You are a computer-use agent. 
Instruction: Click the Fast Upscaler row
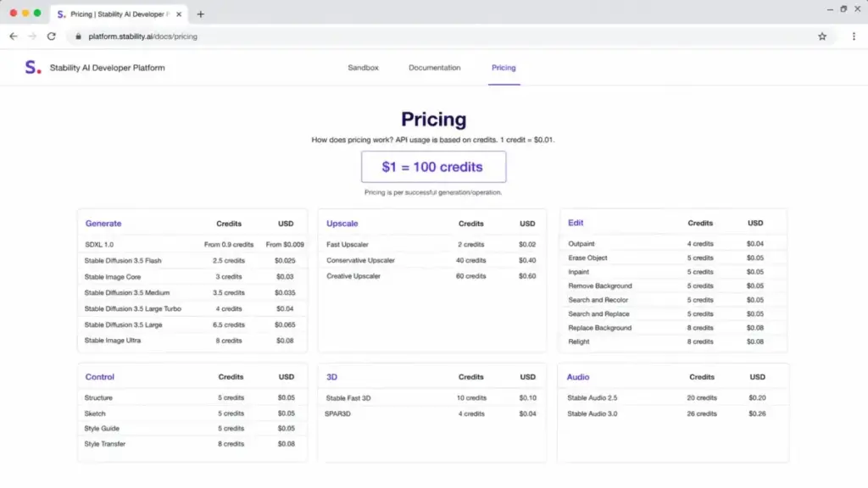pyautogui.click(x=431, y=245)
